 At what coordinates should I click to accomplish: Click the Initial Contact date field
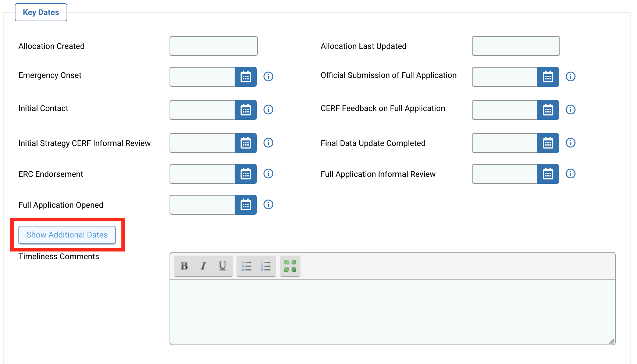coord(202,110)
